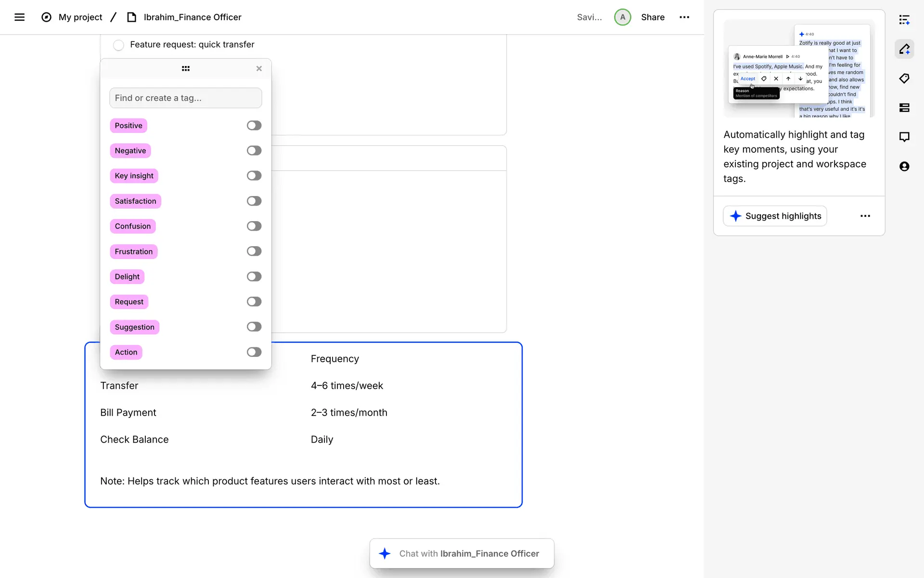Open the person icon in right sidebar
The image size is (924, 578).
click(904, 166)
